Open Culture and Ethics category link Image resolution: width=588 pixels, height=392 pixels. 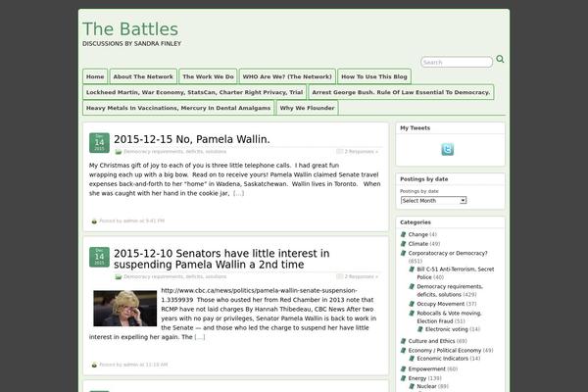click(431, 341)
